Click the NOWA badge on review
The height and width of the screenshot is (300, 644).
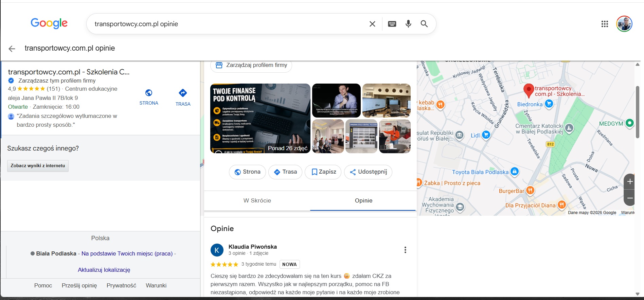289,264
